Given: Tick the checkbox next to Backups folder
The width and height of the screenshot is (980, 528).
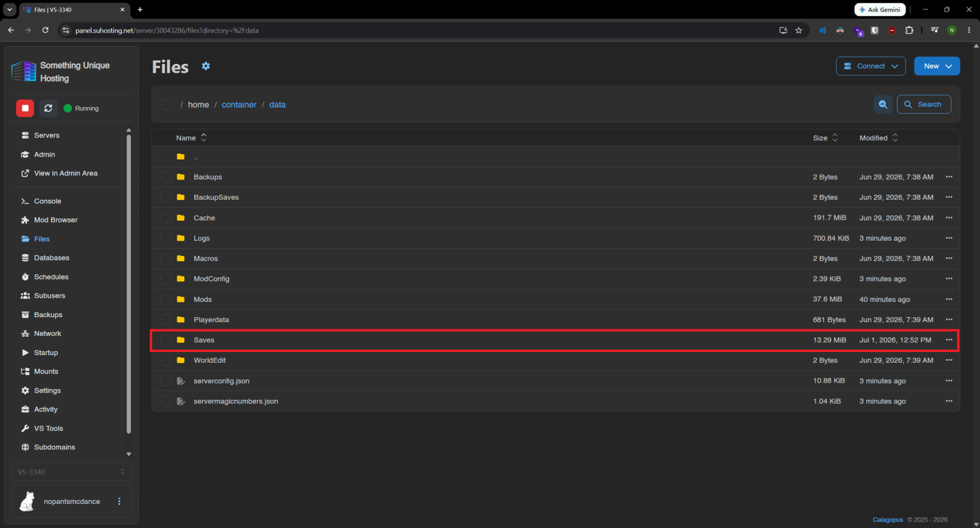Looking at the screenshot, I should tap(166, 177).
